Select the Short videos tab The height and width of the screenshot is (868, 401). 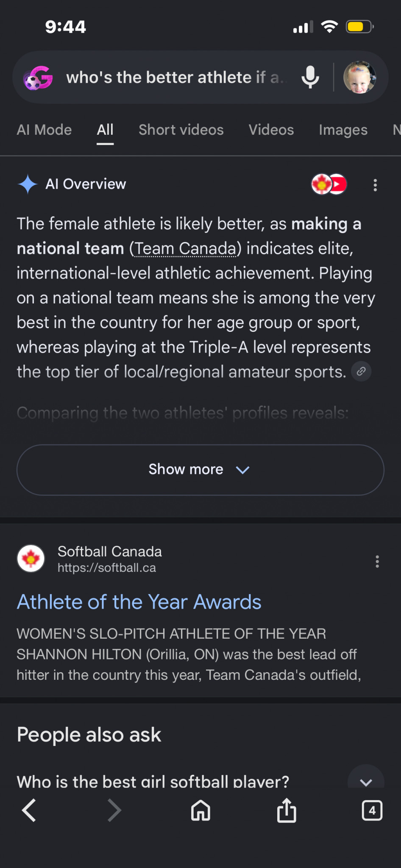point(181,130)
